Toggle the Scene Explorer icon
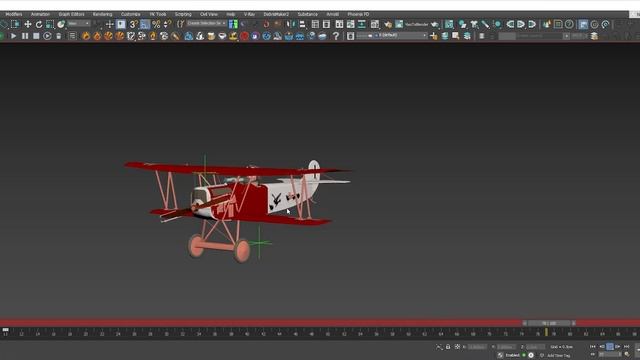The image size is (640, 360). point(315,24)
